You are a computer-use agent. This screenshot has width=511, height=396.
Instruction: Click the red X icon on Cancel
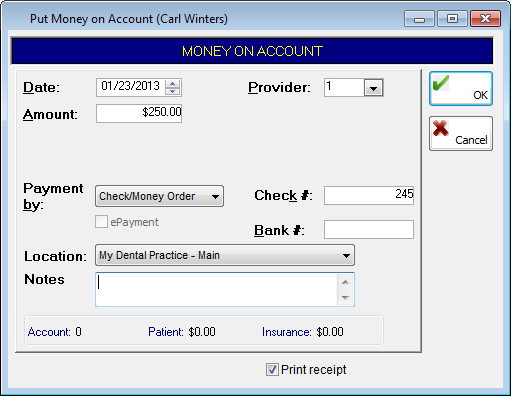[440, 128]
